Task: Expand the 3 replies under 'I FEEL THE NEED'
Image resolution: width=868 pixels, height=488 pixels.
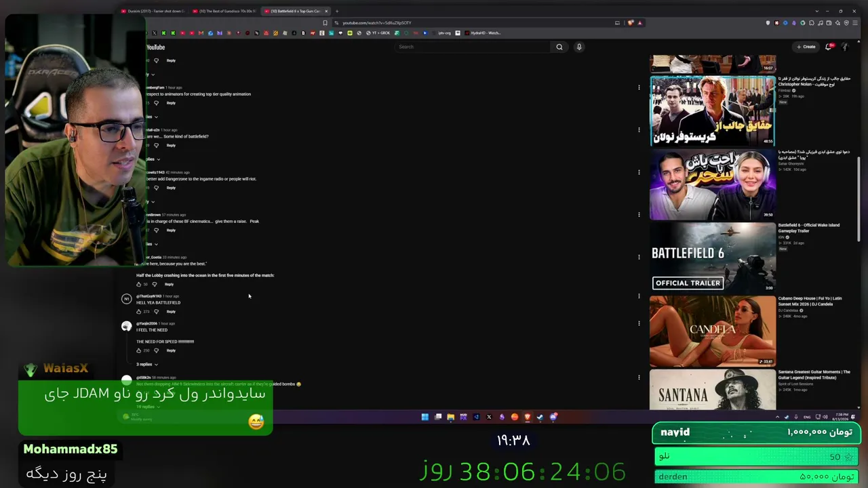Action: (x=147, y=365)
